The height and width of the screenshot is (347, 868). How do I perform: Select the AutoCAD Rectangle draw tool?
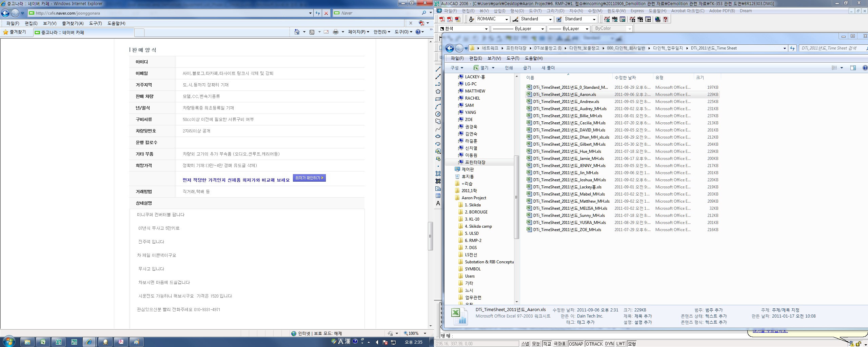click(x=438, y=99)
